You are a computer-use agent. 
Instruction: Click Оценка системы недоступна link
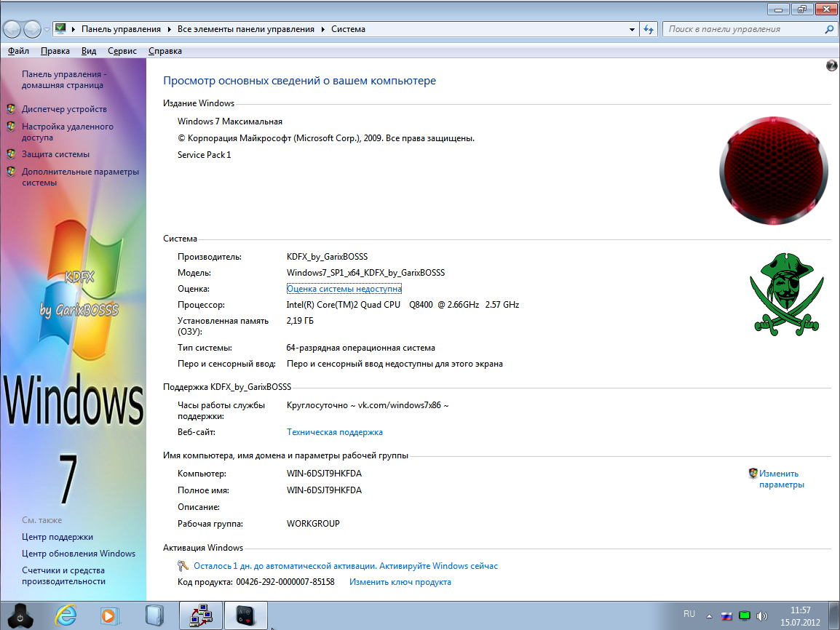(344, 289)
